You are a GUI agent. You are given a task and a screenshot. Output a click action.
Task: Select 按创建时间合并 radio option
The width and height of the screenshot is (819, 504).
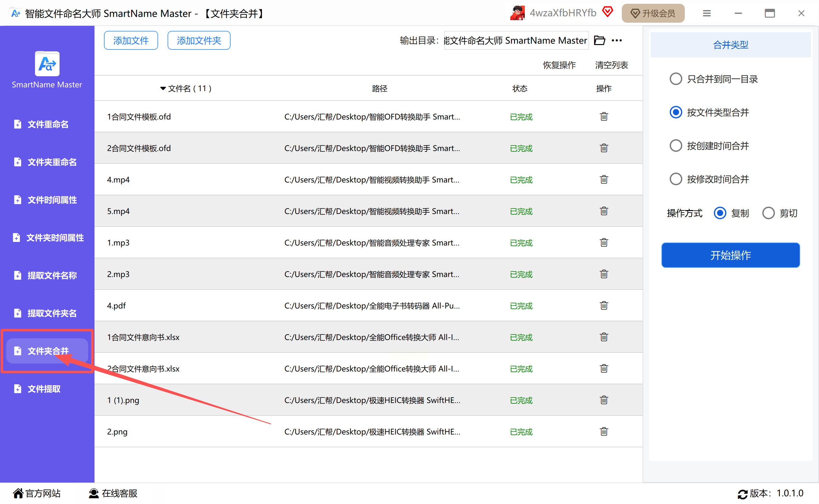point(676,146)
